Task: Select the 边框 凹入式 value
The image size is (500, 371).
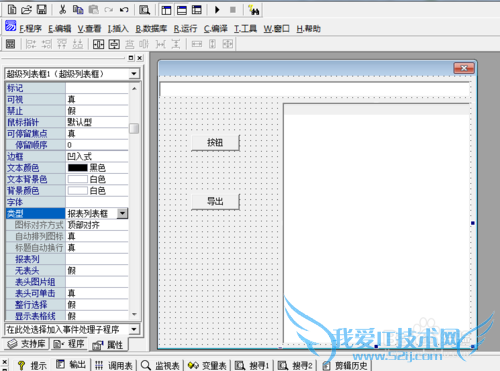Action: pyautogui.click(x=97, y=156)
